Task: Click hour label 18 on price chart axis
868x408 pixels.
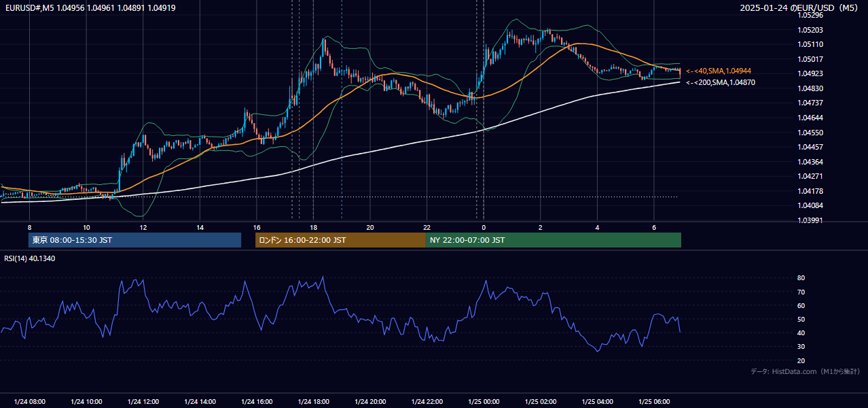Action: [313, 227]
